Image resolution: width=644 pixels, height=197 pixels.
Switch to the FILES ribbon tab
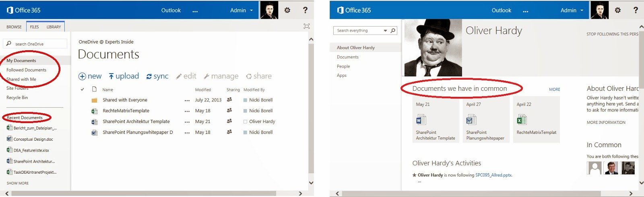click(35, 27)
